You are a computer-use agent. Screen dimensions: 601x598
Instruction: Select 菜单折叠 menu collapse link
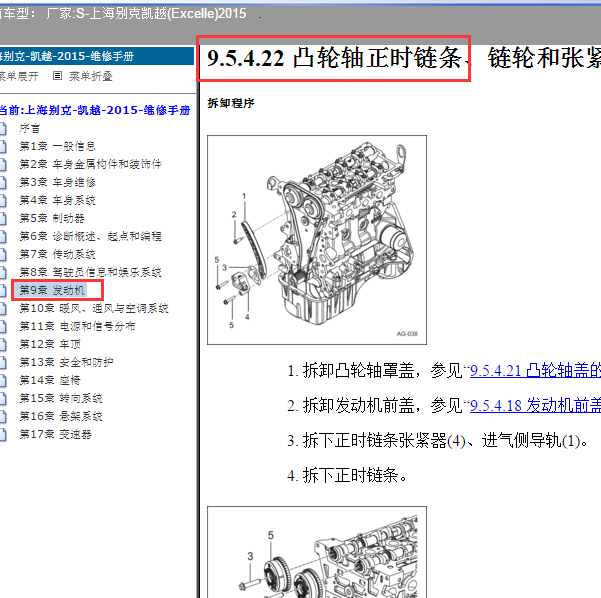coord(90,76)
